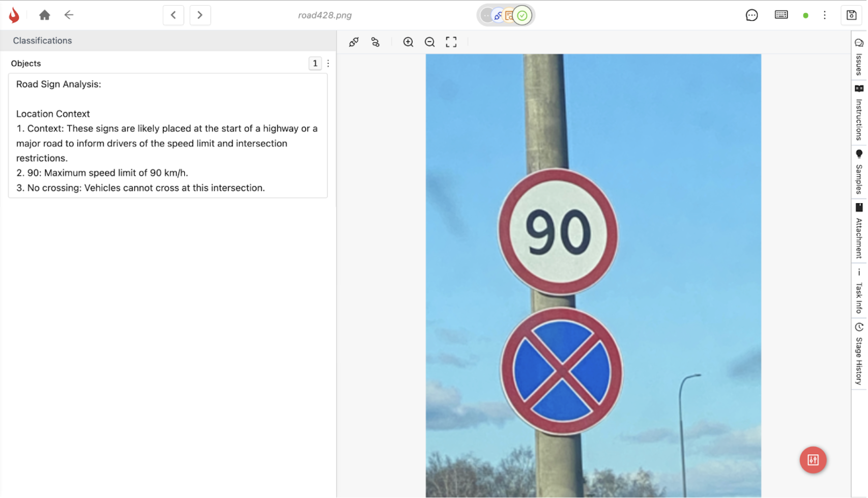Click the road428.png file name
This screenshot has height=498, width=868.
[325, 15]
